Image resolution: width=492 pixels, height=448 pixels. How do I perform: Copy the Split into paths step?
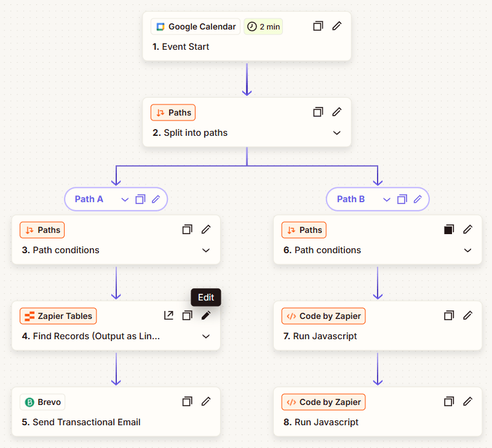pos(318,112)
